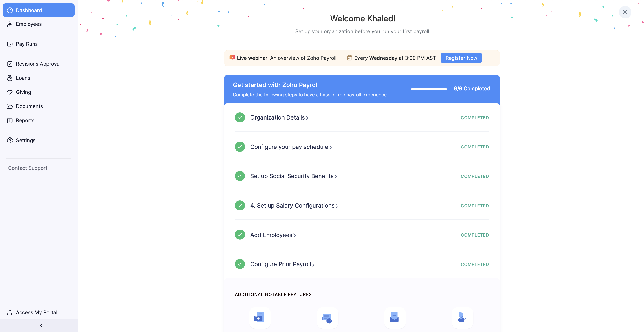Click the Reports chart icon
Image resolution: width=644 pixels, height=332 pixels.
10,120
